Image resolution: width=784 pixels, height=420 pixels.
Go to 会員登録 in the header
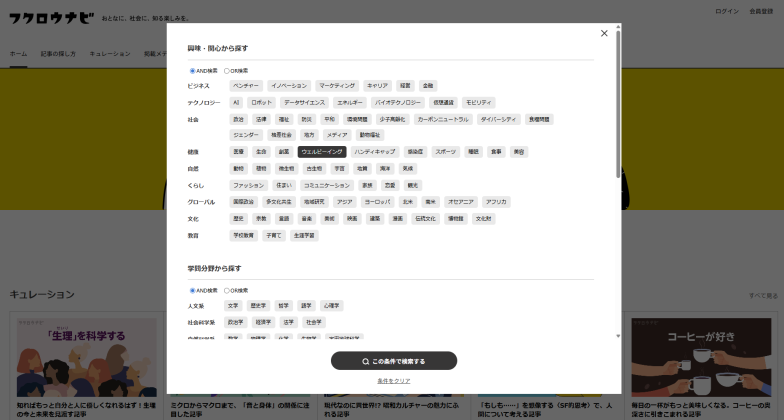(x=761, y=11)
